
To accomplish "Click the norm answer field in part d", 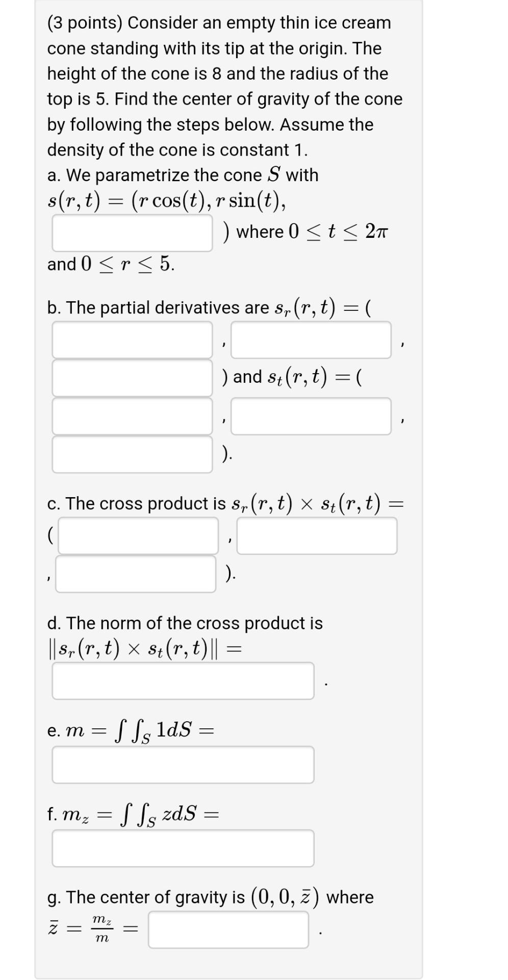I will (182, 680).
